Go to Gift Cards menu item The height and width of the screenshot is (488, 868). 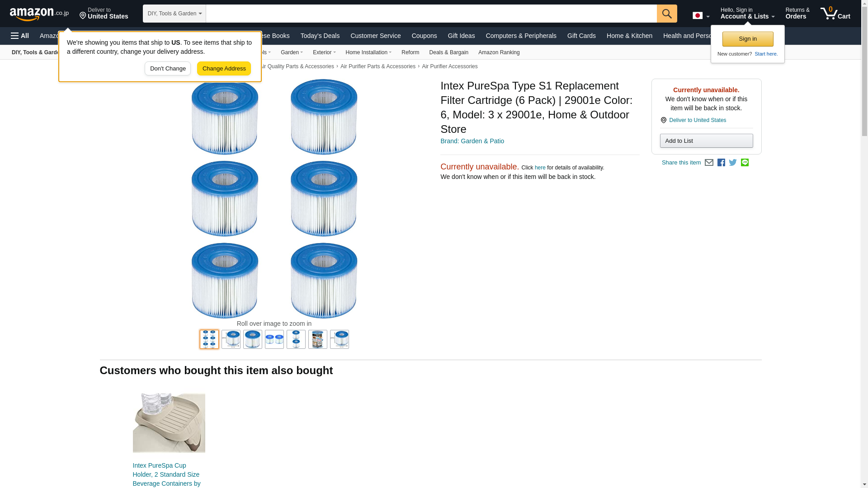coord(581,36)
